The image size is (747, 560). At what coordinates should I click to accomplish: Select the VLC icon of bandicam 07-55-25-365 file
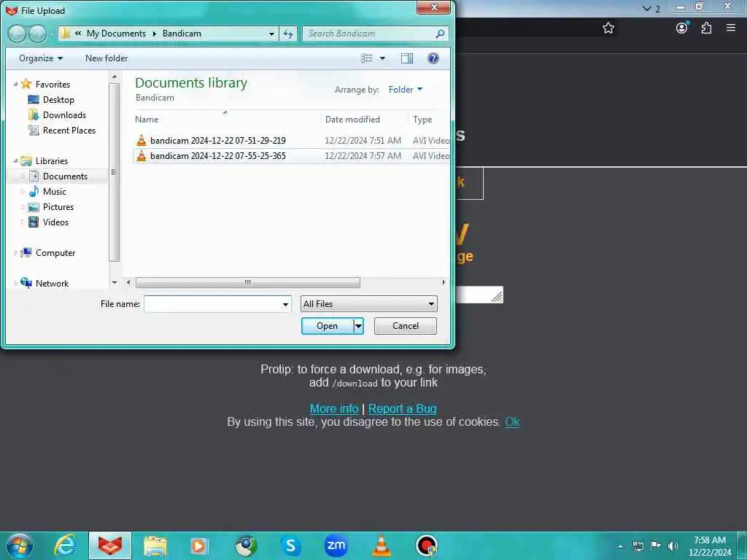click(x=141, y=155)
